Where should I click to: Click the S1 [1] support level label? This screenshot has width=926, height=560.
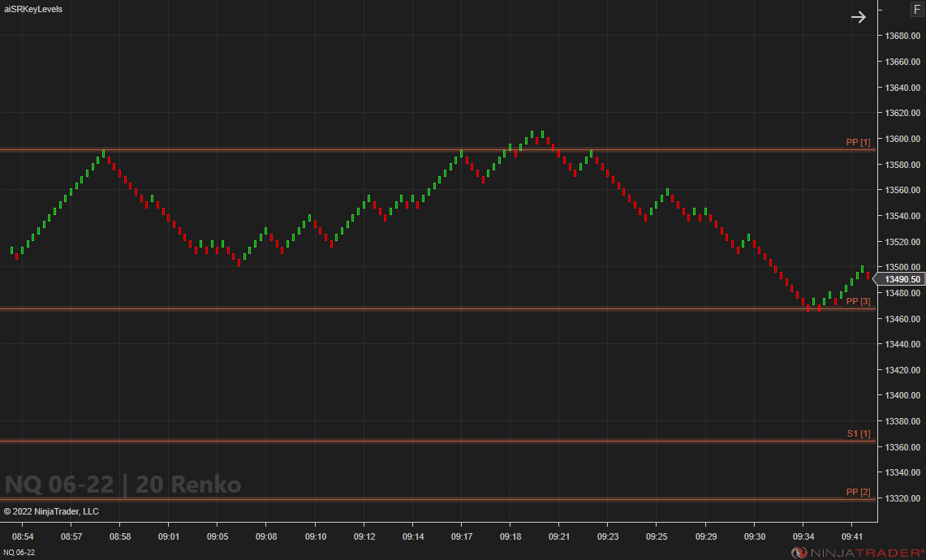(x=859, y=433)
